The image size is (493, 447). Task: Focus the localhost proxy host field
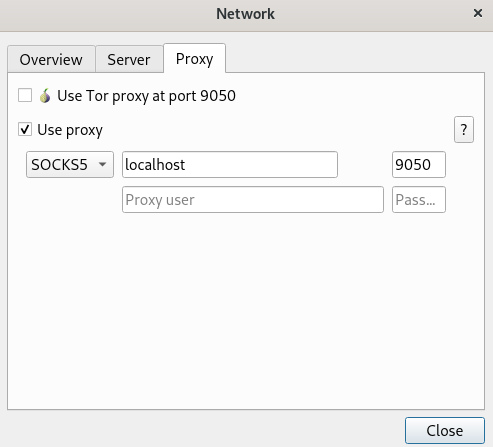tap(230, 165)
